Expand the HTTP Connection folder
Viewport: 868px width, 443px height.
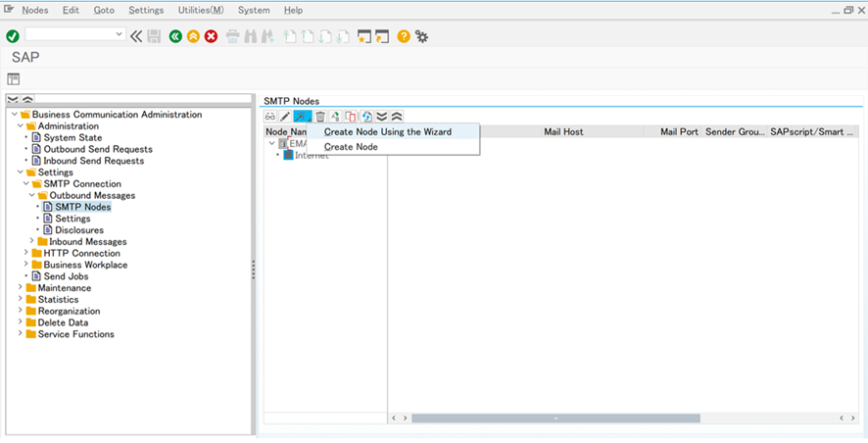tap(26, 253)
